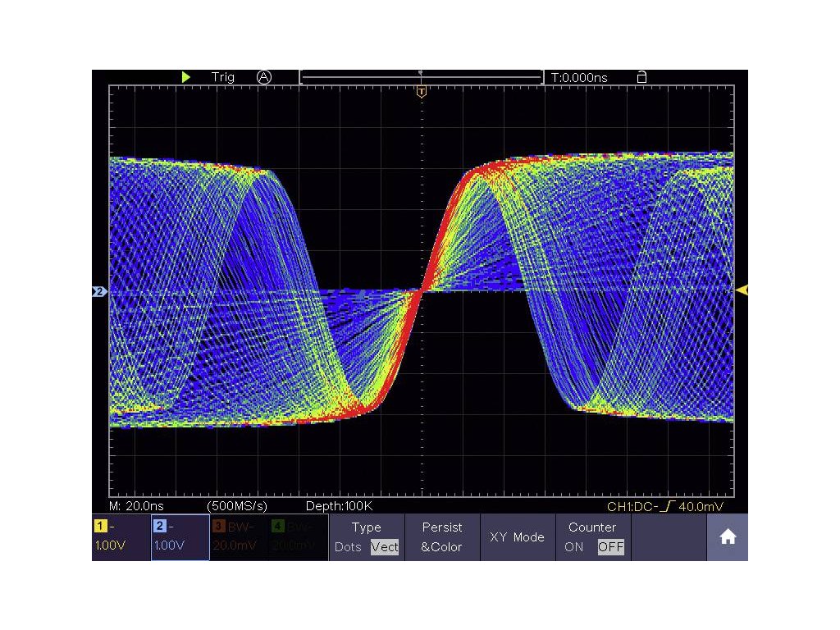Screen dimensions: 840x630
Task: Click the waveform memory position bar
Action: 421,78
